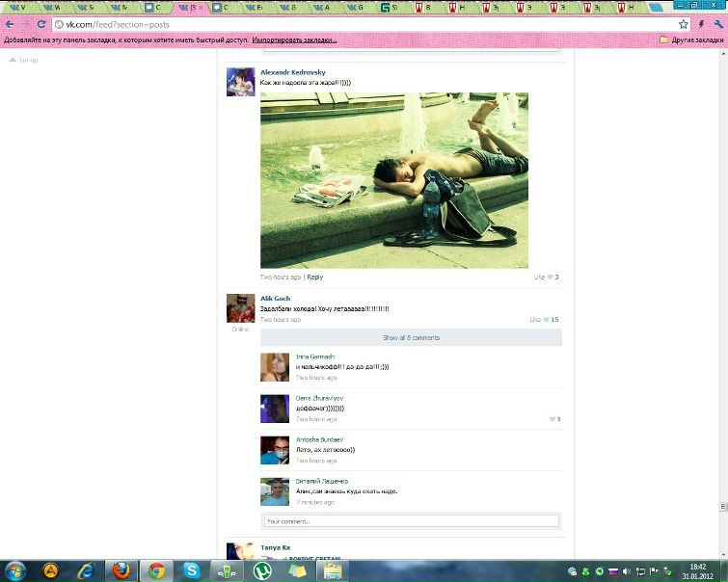Go back with the browser back arrow

(10, 24)
